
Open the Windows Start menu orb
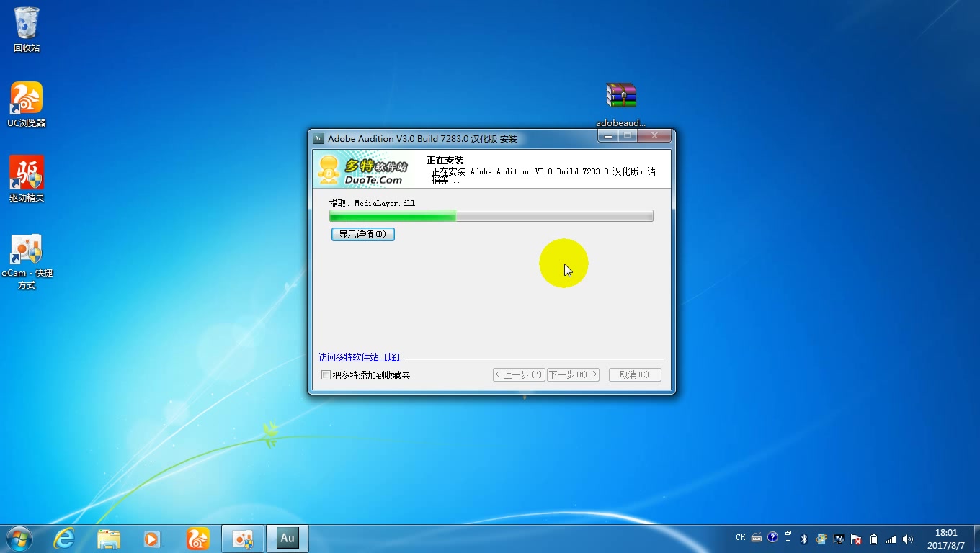point(19,539)
